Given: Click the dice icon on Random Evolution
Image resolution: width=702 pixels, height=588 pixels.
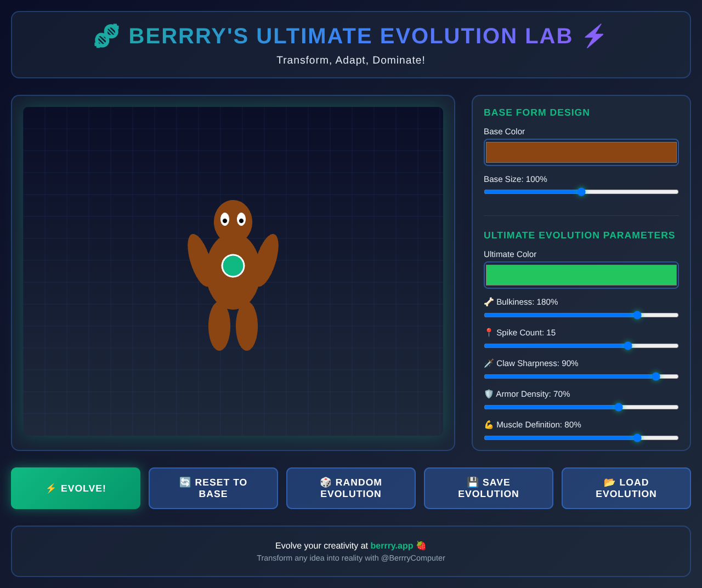Looking at the screenshot, I should point(325,482).
